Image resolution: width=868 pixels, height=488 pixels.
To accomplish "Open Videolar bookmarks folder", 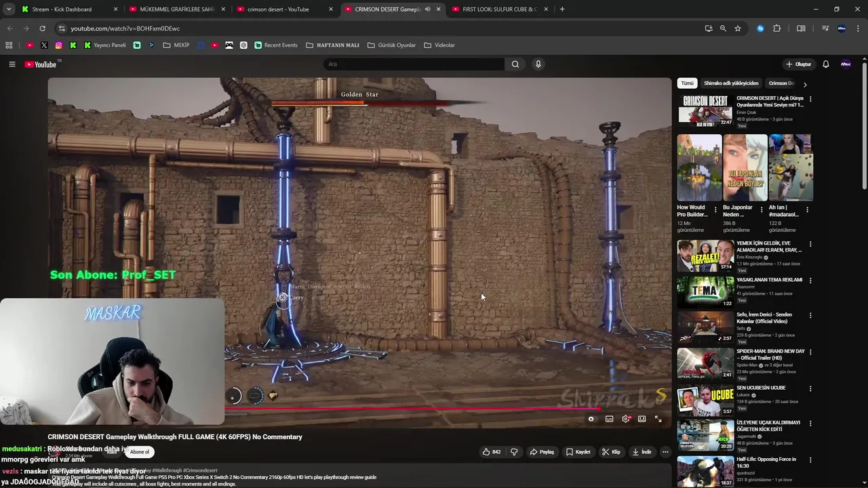I will (439, 45).
